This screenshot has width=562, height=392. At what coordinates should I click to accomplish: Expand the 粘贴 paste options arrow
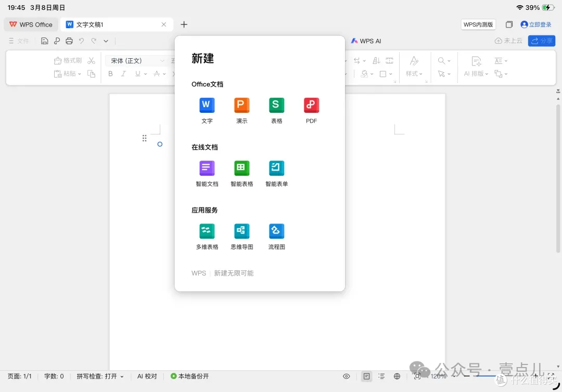[80, 74]
